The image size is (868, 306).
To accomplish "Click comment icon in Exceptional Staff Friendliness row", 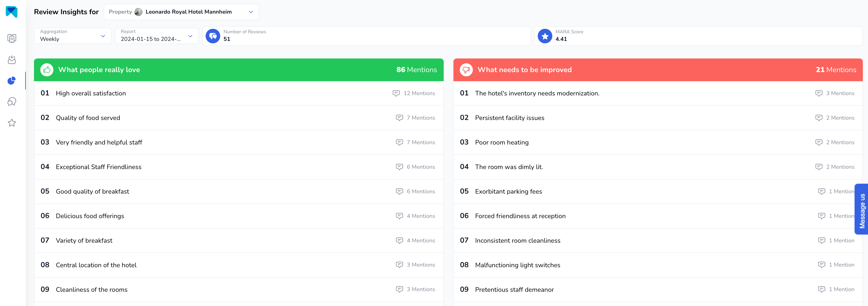I will pos(399,167).
